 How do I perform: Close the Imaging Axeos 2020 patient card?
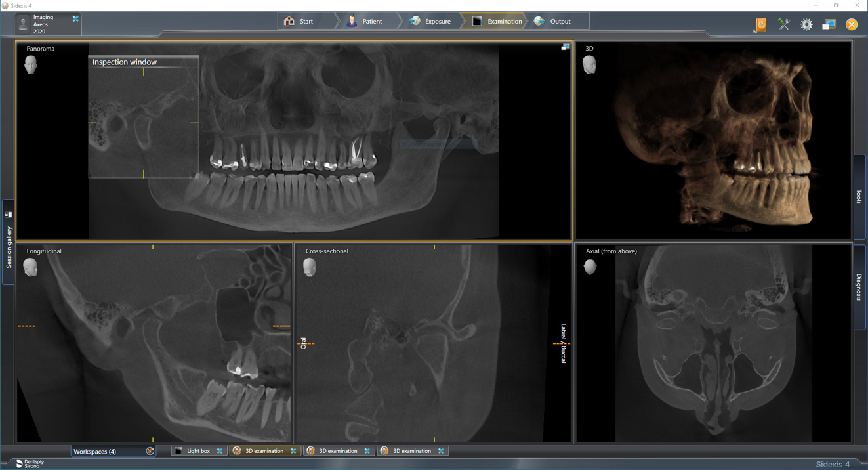tap(75, 18)
